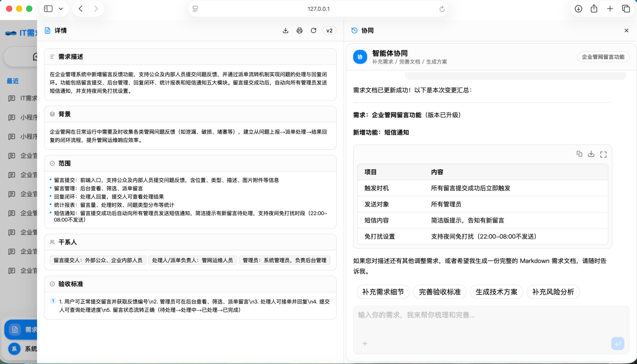Click the 完善验收标准 suggestion button
Viewport: 637px width, 364px height.
(x=440, y=292)
